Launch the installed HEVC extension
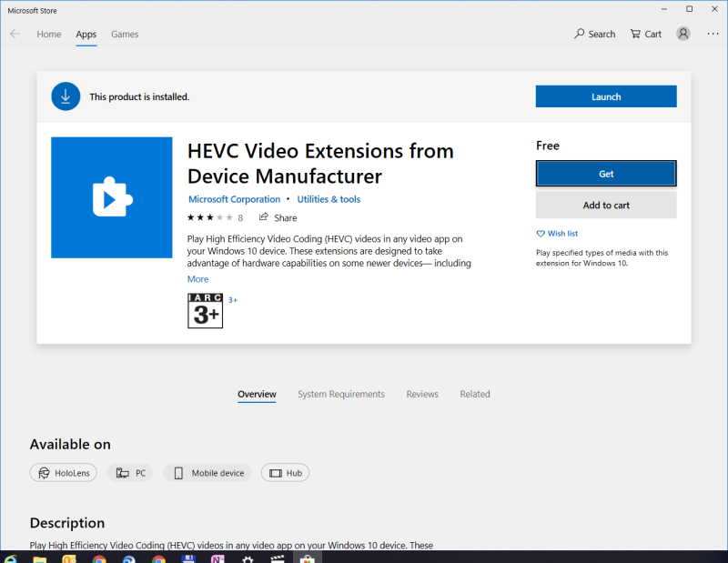The width and height of the screenshot is (728, 563). [606, 96]
